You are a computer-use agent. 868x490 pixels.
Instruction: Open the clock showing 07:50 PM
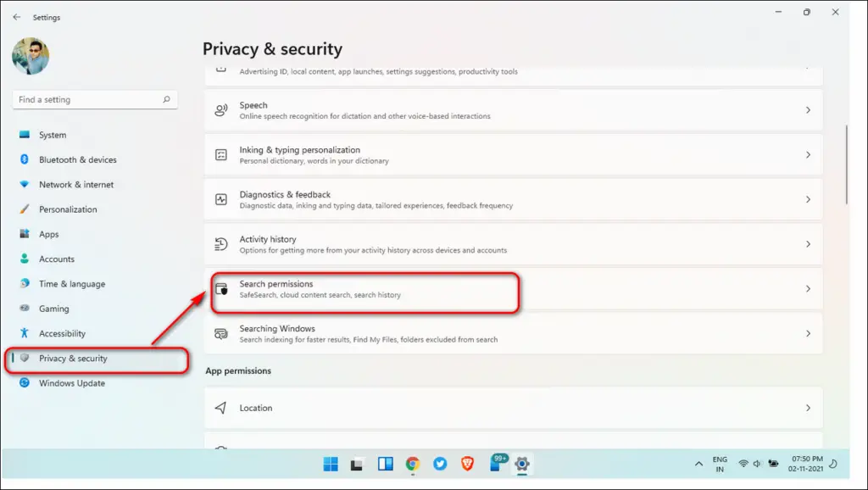[805, 464]
